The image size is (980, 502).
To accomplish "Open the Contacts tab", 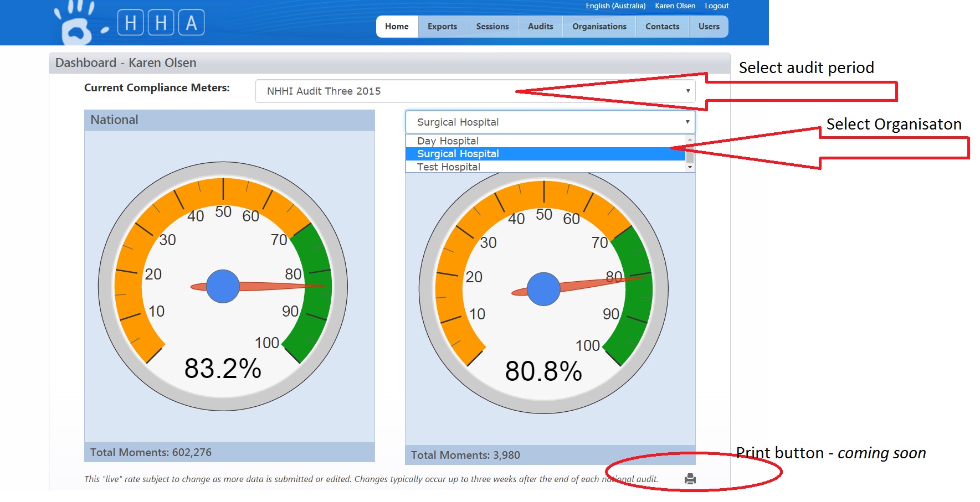I will tap(662, 27).
